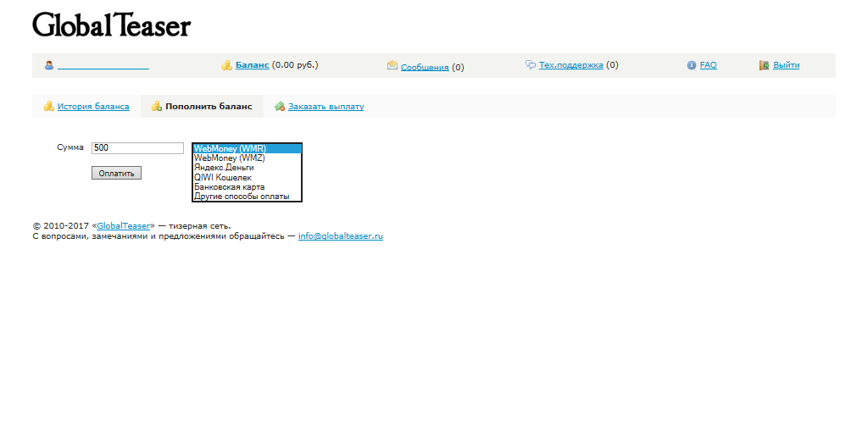This screenshot has height=432, width=868.
Task: Open the Баланс link
Action: pos(253,65)
